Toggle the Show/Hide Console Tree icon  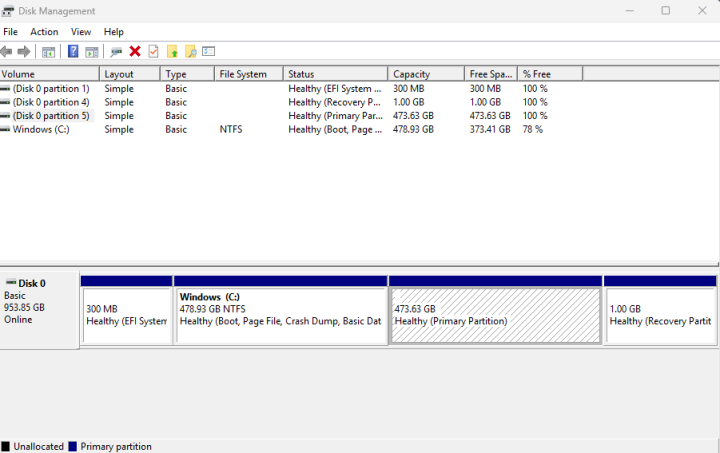48,52
